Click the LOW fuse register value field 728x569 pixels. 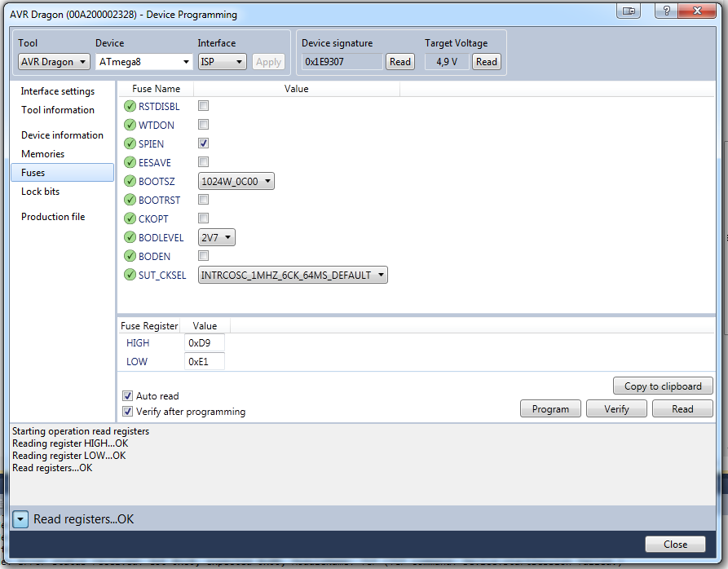205,362
